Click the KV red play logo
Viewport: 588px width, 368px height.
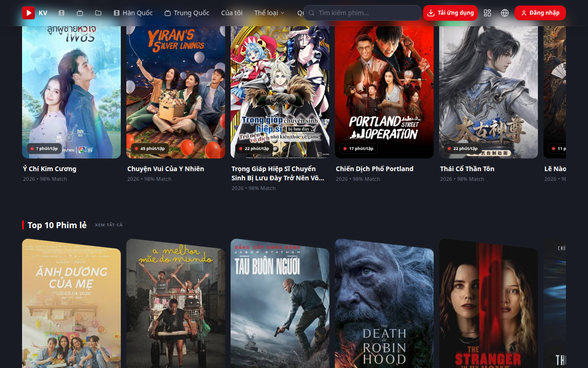(x=28, y=13)
